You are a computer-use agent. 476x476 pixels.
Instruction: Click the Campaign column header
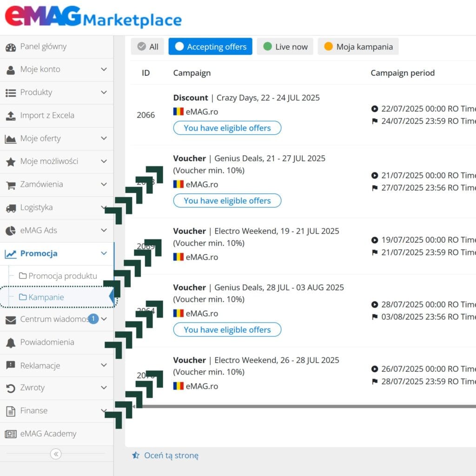192,73
